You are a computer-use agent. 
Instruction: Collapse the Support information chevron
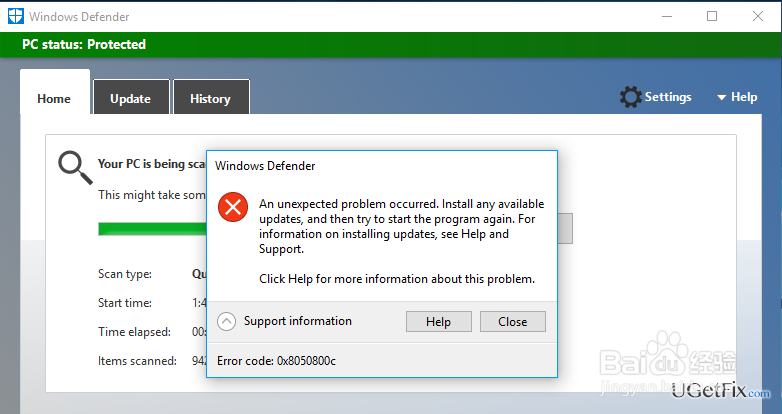point(227,322)
